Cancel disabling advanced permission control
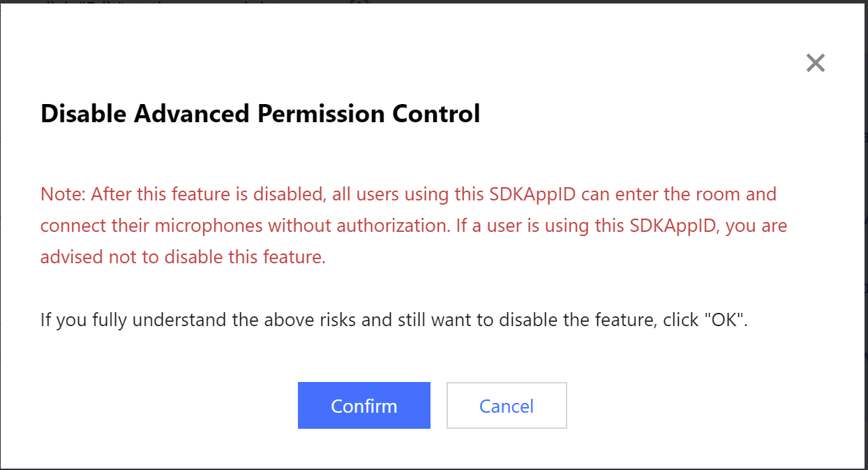The image size is (868, 470). tap(506, 406)
